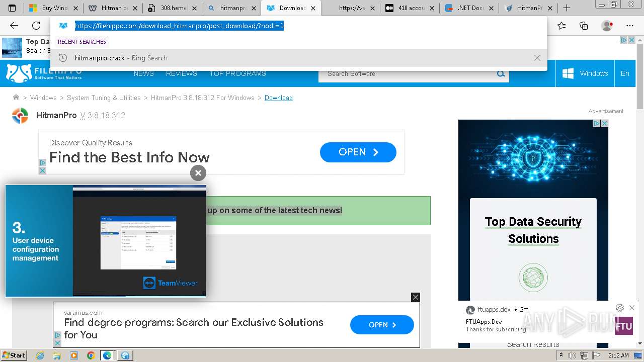Click the Search Software input field
644x362 pixels.
(407, 73)
